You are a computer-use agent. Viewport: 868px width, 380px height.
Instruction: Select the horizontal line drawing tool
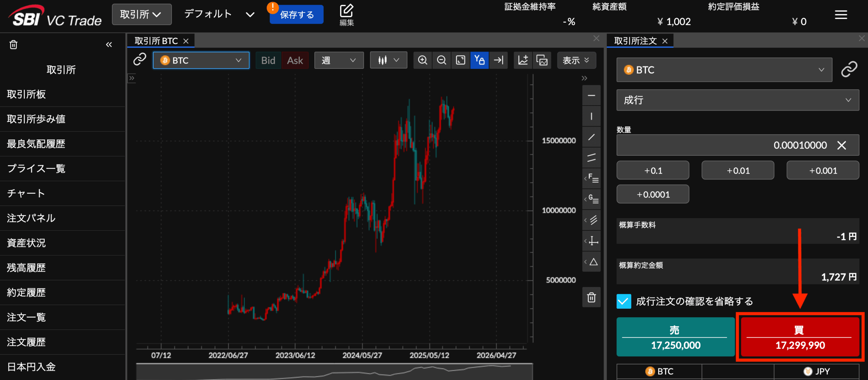tap(591, 96)
